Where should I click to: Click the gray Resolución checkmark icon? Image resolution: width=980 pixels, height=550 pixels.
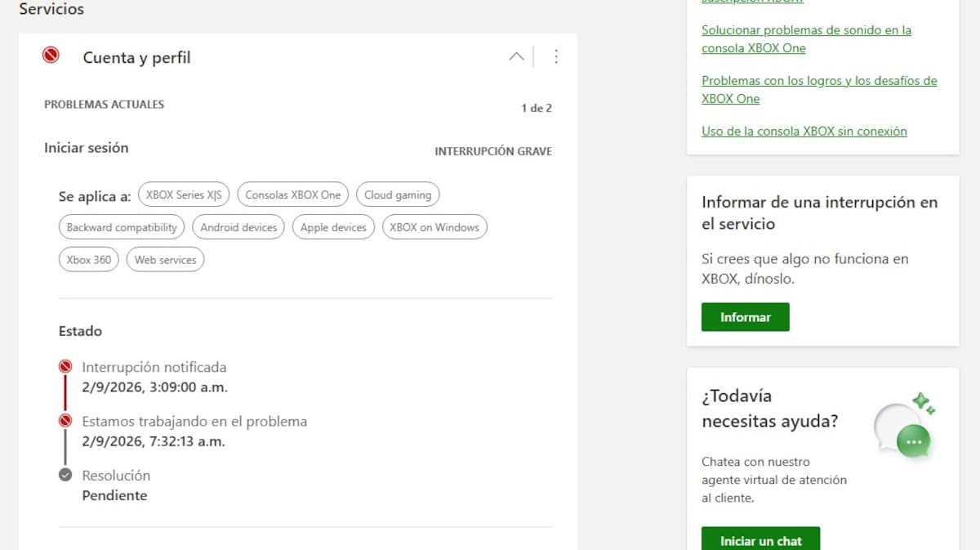(65, 475)
